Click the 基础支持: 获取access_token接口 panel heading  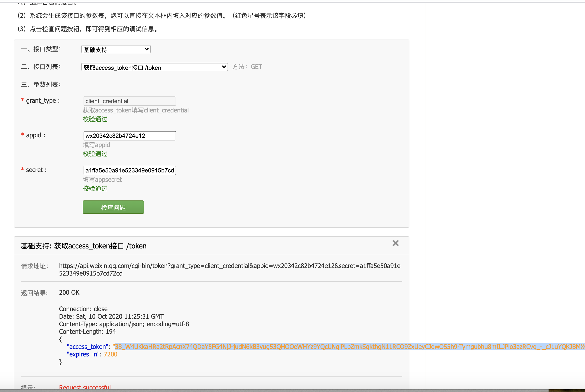tap(84, 246)
